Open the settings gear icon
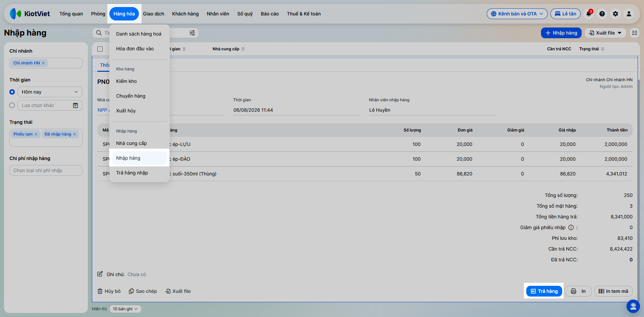The image size is (644, 317). [615, 14]
